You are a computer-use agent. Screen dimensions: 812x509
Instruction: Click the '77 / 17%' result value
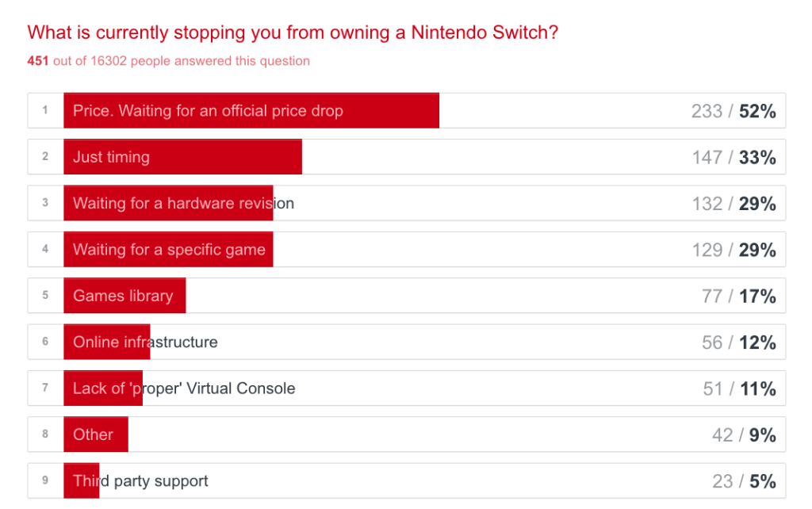click(x=738, y=297)
